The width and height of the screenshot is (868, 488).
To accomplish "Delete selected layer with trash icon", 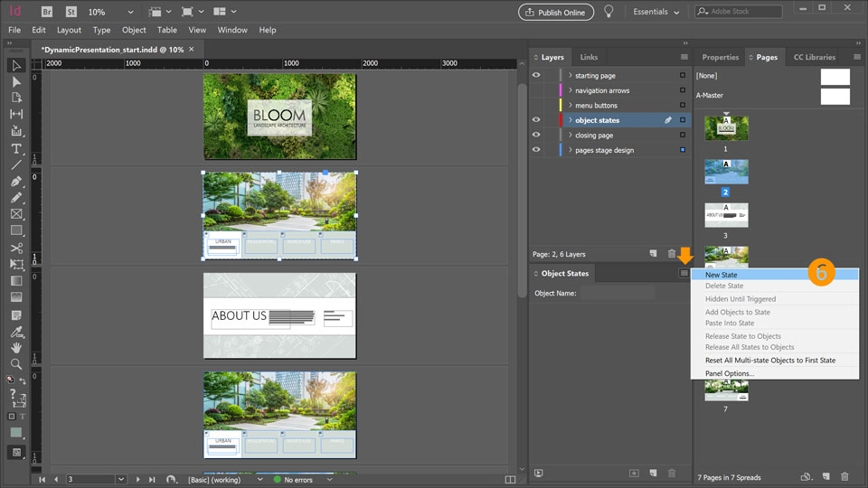I will coord(671,255).
